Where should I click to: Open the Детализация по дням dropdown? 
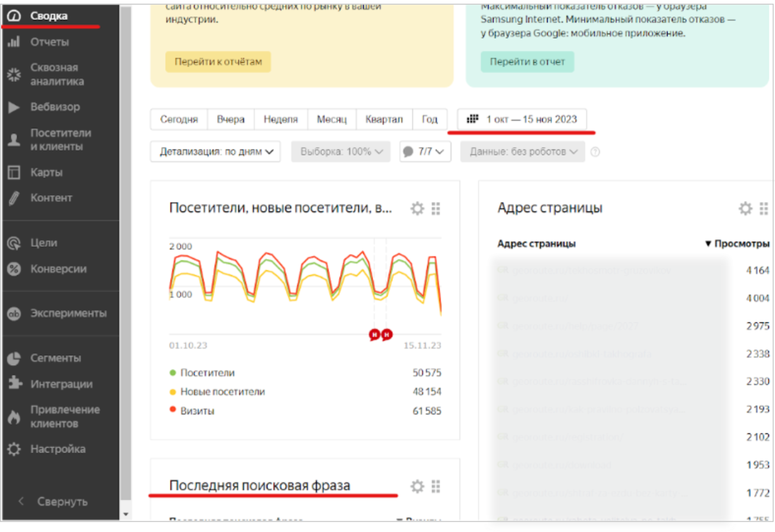click(215, 152)
